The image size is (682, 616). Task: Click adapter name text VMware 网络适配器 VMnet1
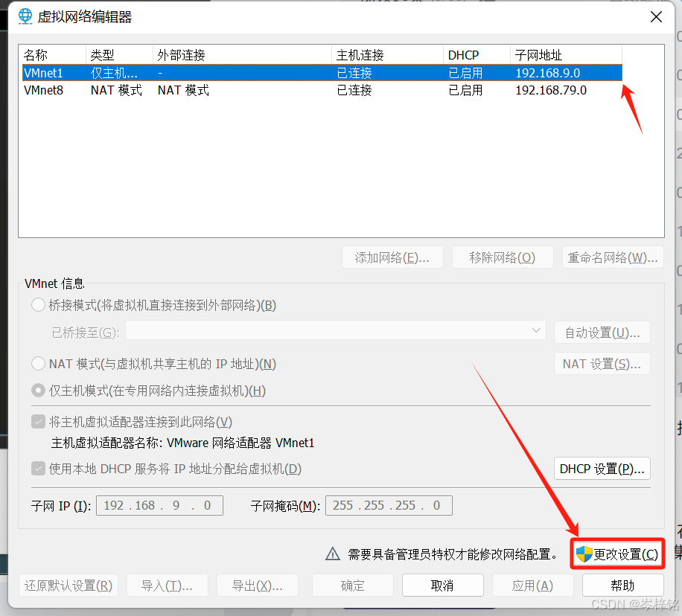240,443
